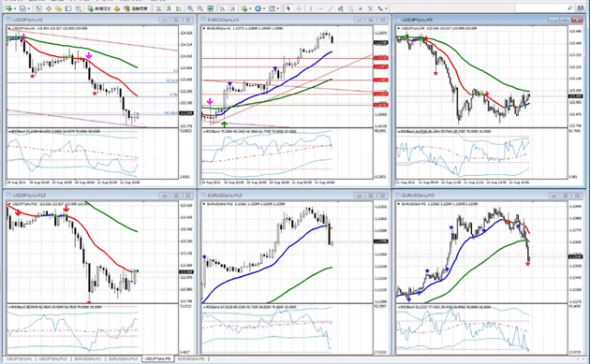This screenshot has width=590, height=364.
Task: Expand the Arrows tool dropdown arrow
Action: pos(386,8)
